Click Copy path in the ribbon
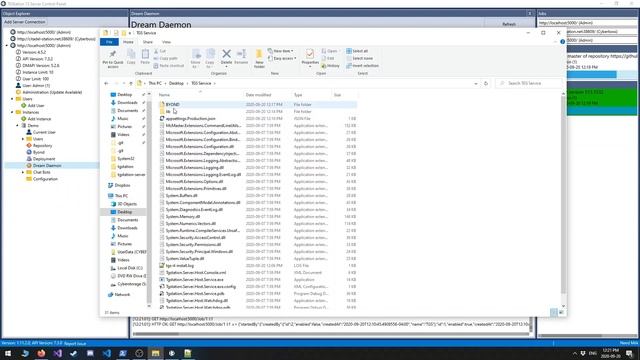 (165, 58)
